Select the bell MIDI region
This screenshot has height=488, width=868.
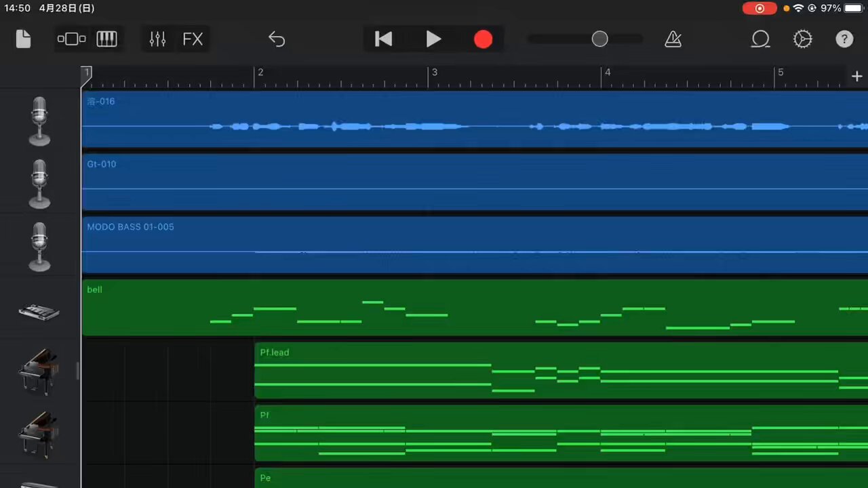click(x=475, y=308)
